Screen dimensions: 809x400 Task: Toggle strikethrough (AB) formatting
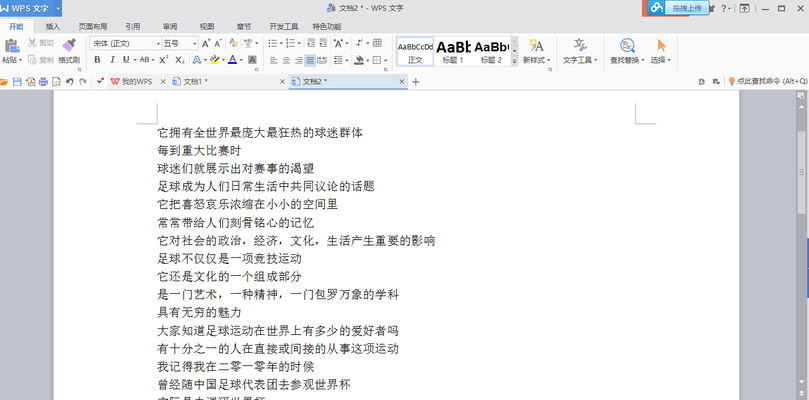(x=144, y=60)
